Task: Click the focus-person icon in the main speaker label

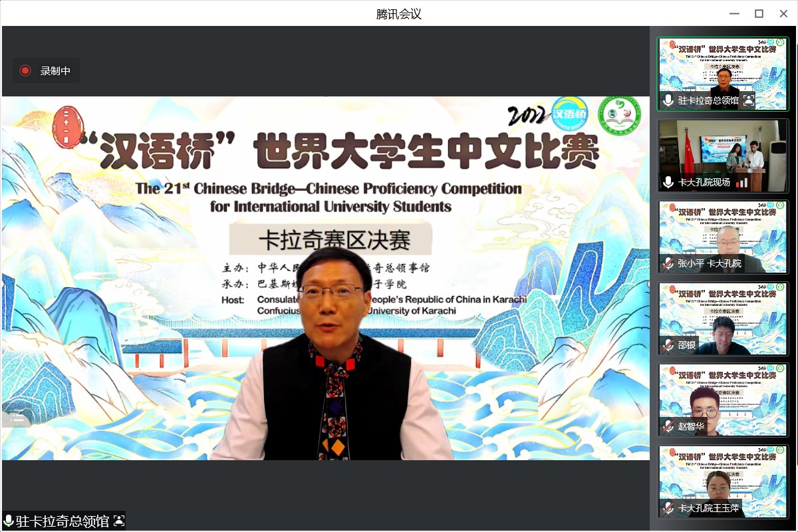Action: [x=119, y=521]
